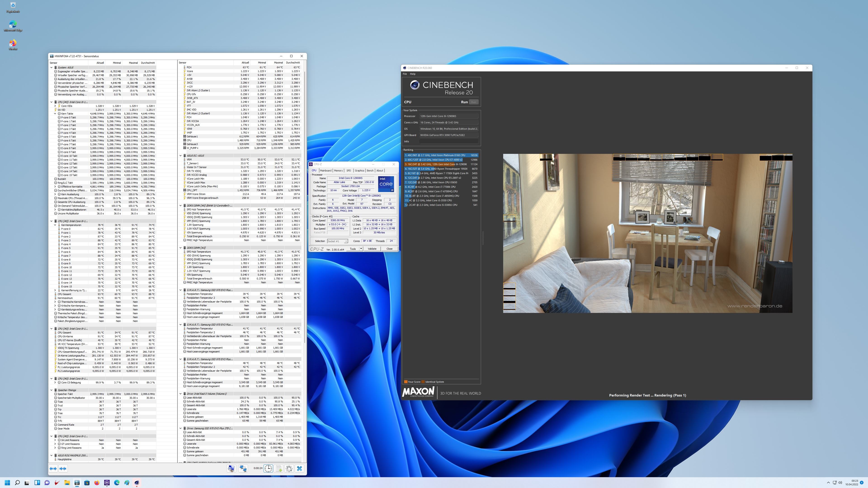The image size is (868, 488).
Task: Open HWiNFO monitor with magnifier icon
Action: 231,469
